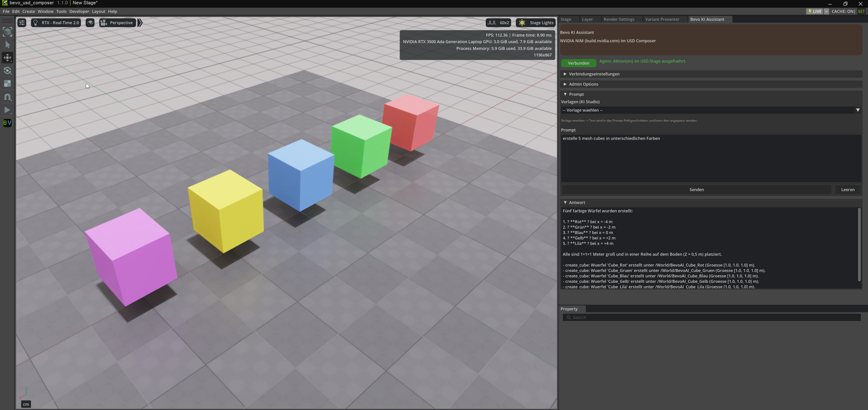This screenshot has height=410, width=868.
Task: Open the File menu
Action: pyautogui.click(x=6, y=11)
